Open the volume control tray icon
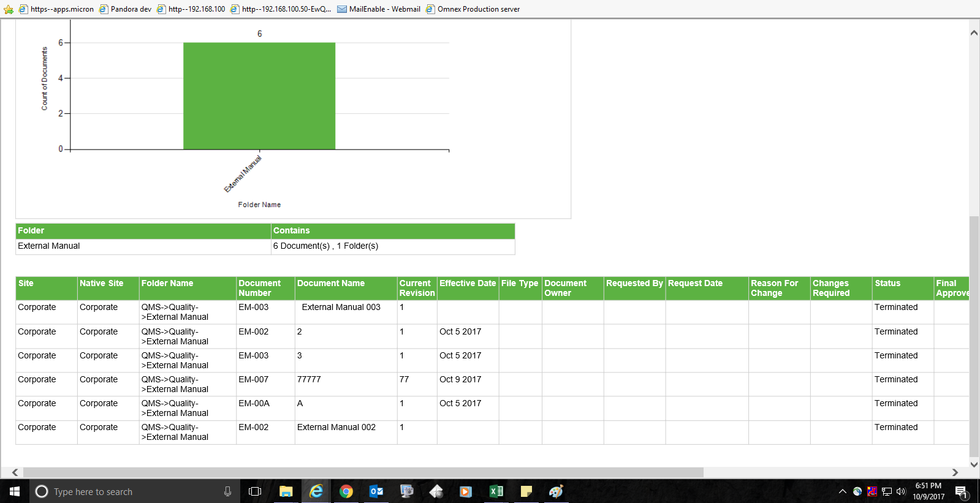 (901, 491)
